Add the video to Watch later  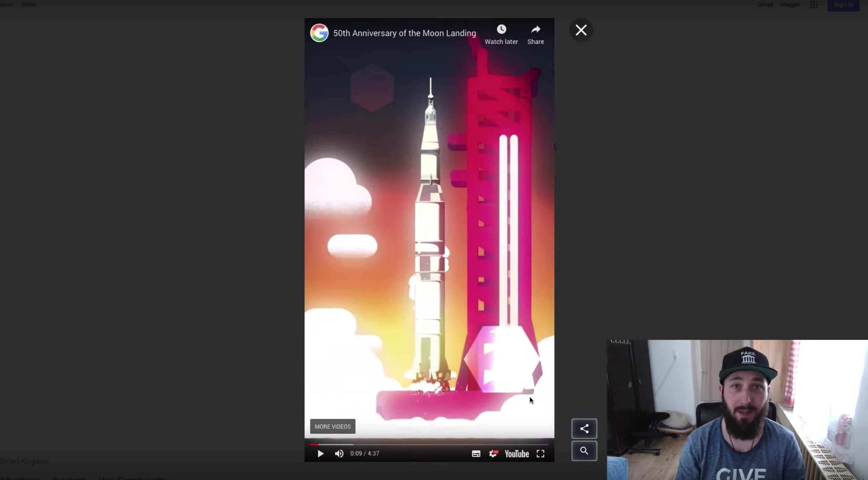pyautogui.click(x=501, y=35)
